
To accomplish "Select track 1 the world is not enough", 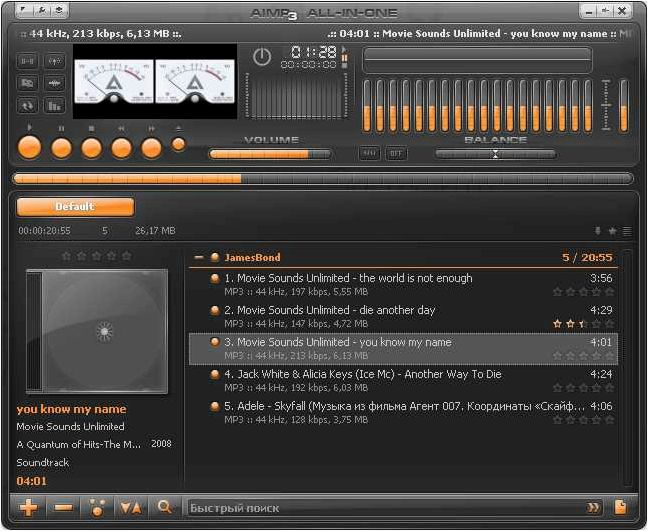I will click(403, 285).
